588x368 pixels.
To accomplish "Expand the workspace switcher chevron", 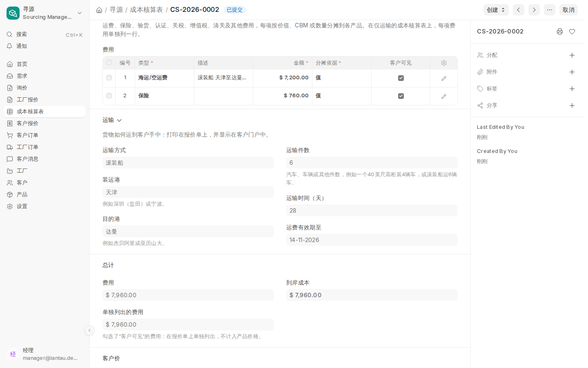I will pyautogui.click(x=80, y=13).
